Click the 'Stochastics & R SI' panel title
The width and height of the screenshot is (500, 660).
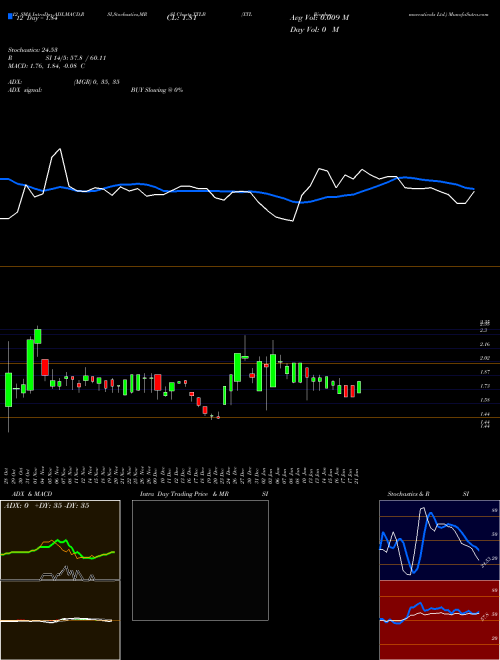click(x=428, y=494)
